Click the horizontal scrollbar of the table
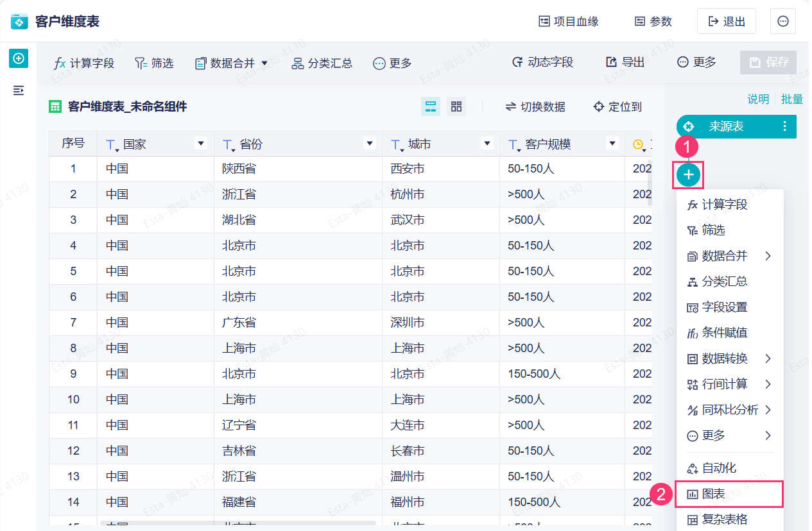The width and height of the screenshot is (812, 531). click(238, 523)
